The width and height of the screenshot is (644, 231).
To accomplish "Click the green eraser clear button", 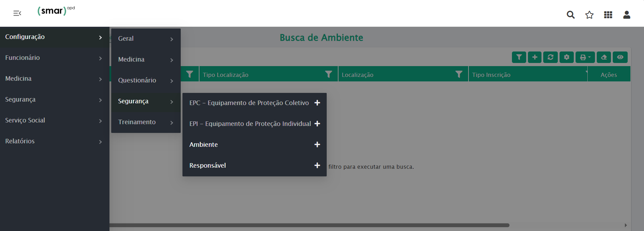I will point(604,57).
